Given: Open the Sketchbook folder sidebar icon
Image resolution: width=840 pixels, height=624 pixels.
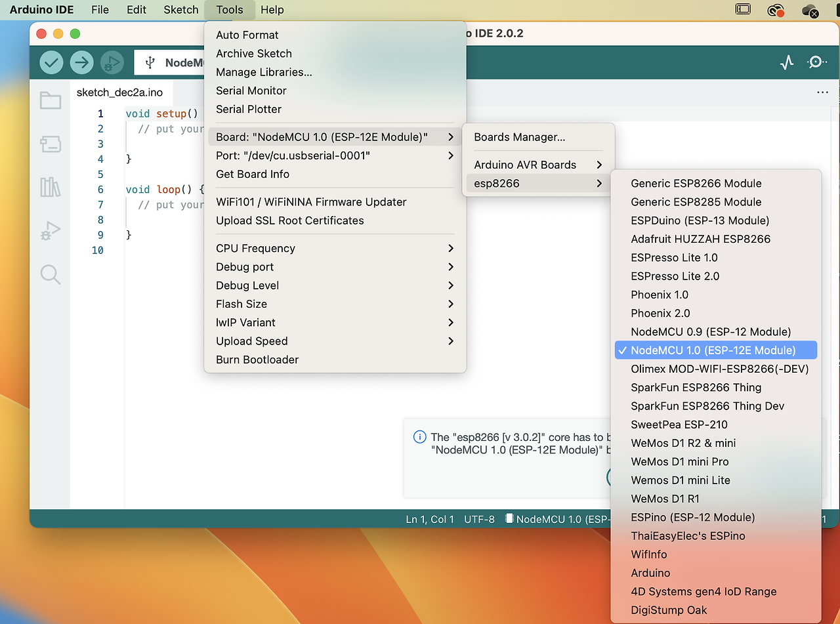Looking at the screenshot, I should pos(51,100).
